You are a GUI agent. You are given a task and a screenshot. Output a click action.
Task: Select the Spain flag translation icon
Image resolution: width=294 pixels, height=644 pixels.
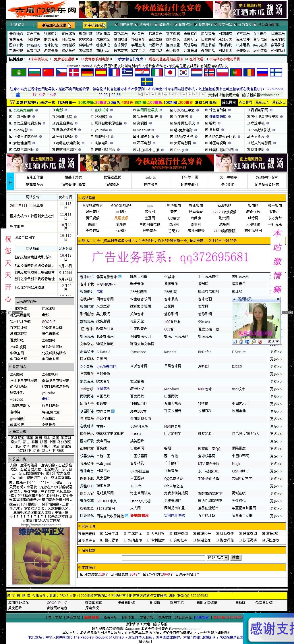click(101, 72)
